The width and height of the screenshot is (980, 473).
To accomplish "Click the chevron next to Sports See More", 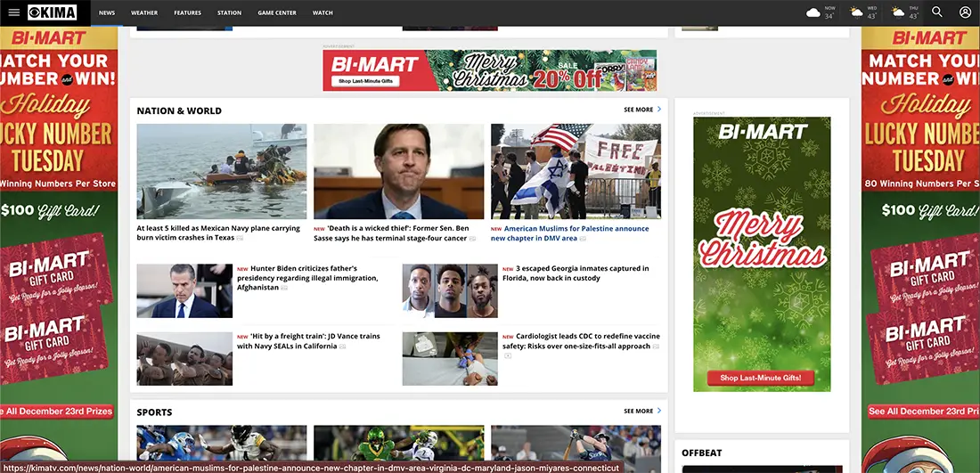I will 658,411.
